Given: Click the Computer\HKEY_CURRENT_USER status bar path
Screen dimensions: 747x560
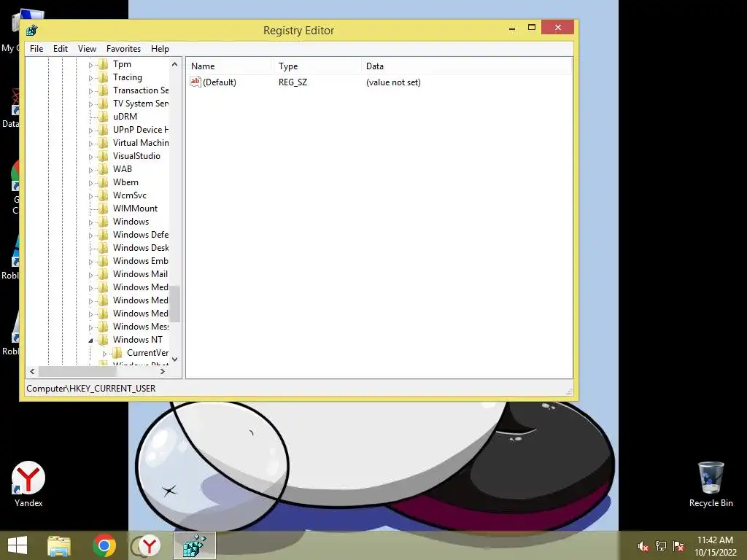Looking at the screenshot, I should 91,389.
